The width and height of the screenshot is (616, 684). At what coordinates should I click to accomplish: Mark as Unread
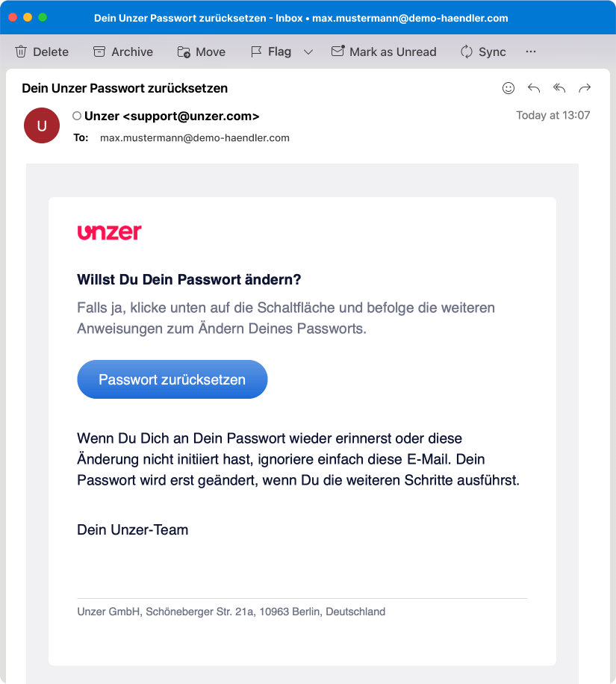(383, 52)
